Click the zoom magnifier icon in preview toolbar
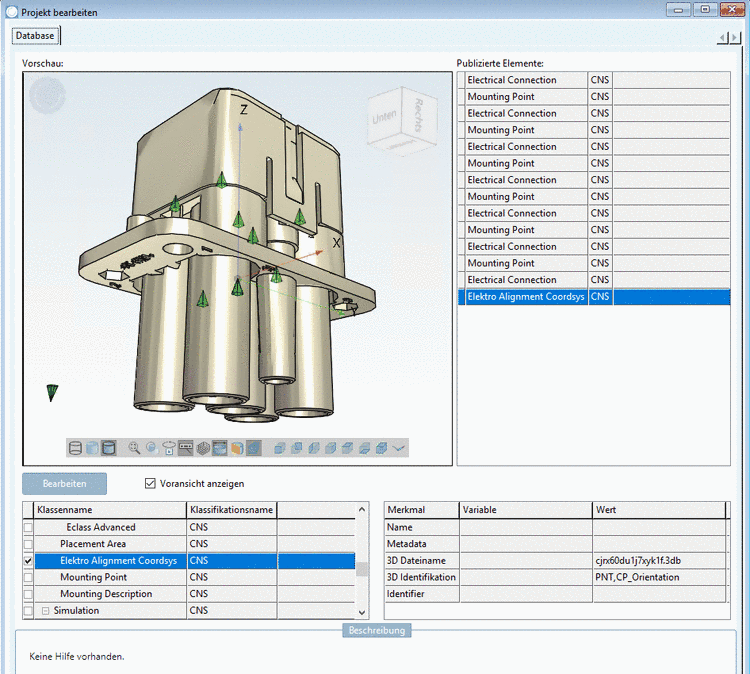Viewport: 750px width, 674px height. (134, 448)
